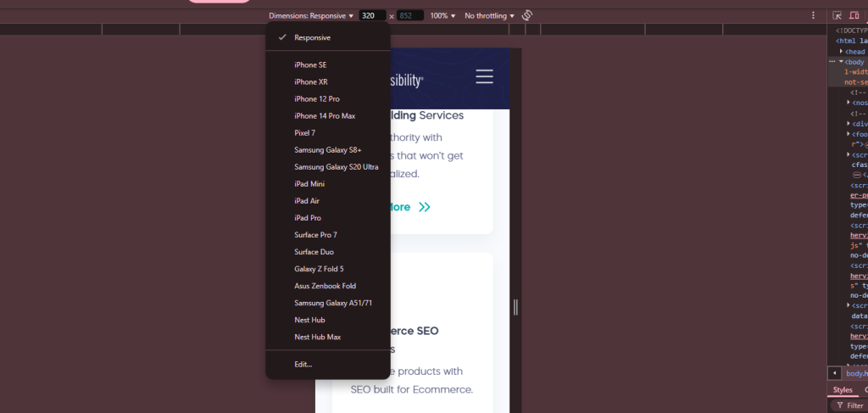Pick iPad Mini from the device menu
This screenshot has height=413, width=868.
pyautogui.click(x=309, y=183)
